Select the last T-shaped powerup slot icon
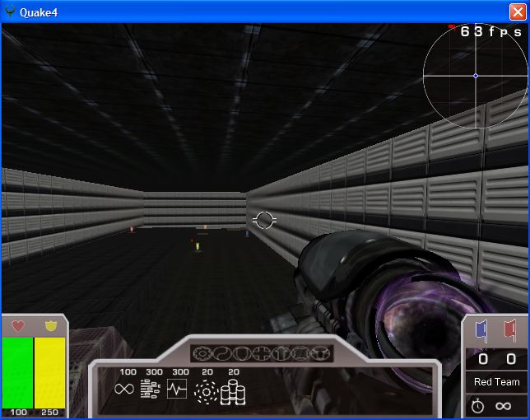Viewport: 530px width, 420px height. coord(320,354)
